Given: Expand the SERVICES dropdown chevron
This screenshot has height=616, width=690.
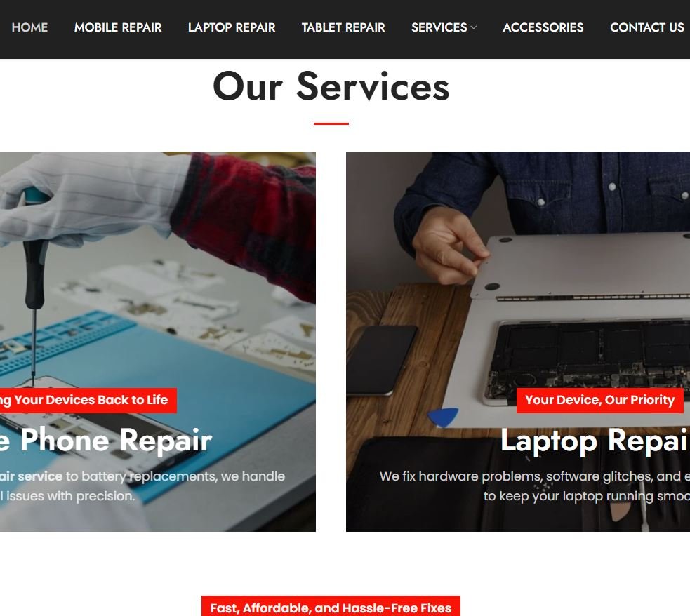Looking at the screenshot, I should (474, 27).
